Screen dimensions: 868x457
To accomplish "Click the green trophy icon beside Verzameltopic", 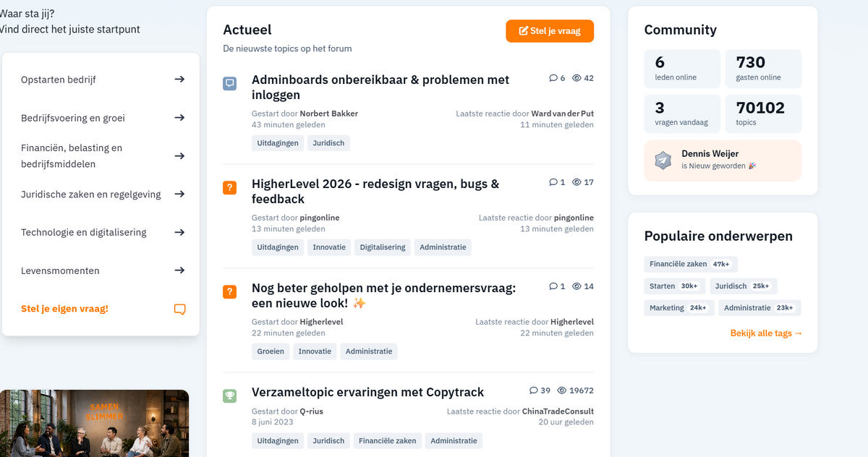I will coord(229,396).
